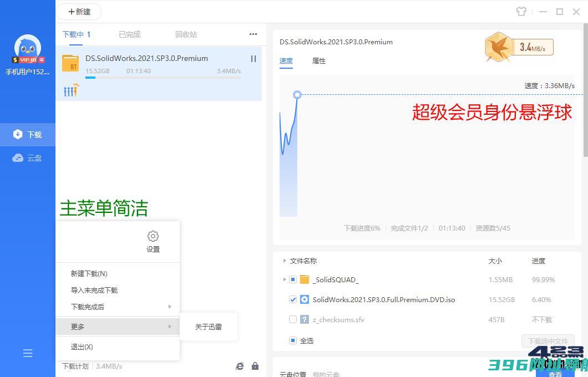Image resolution: width=588 pixels, height=377 pixels.
Task: Switch to the Recycle Bin (回收站) tab
Action: point(186,34)
